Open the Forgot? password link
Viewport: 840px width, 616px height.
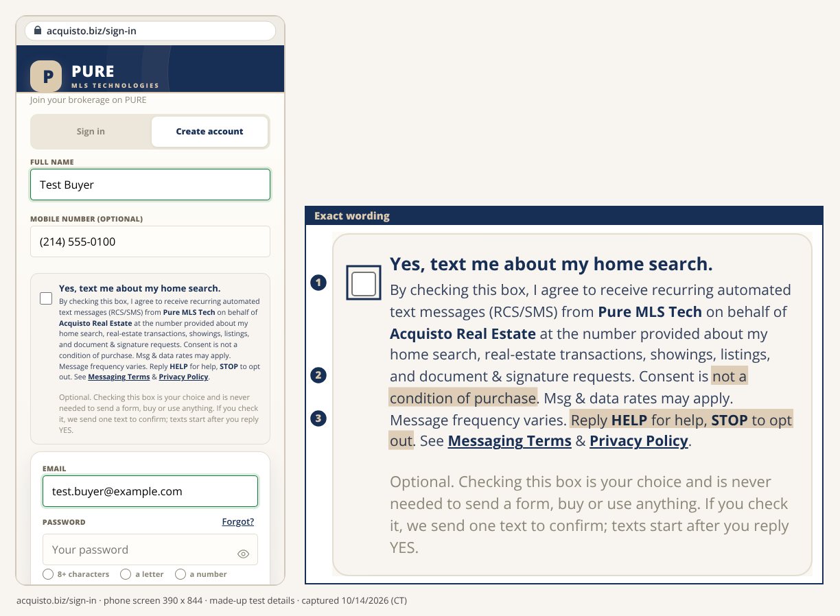click(x=238, y=521)
